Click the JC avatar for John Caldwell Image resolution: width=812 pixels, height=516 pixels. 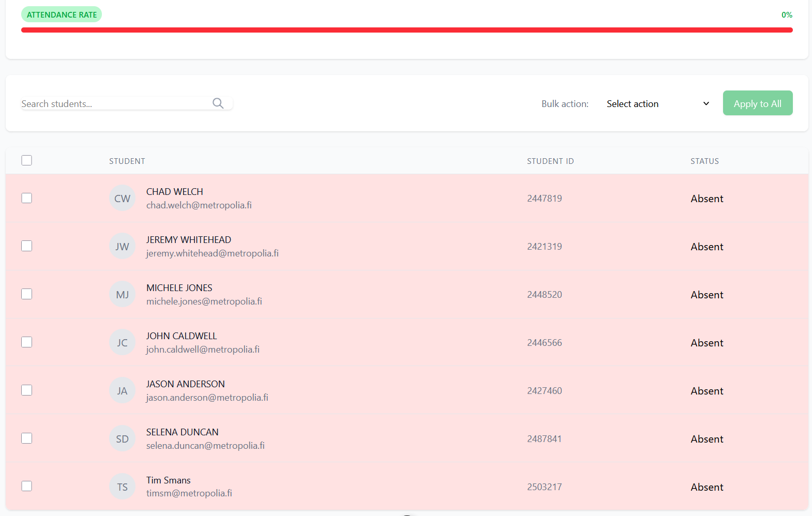[123, 343]
